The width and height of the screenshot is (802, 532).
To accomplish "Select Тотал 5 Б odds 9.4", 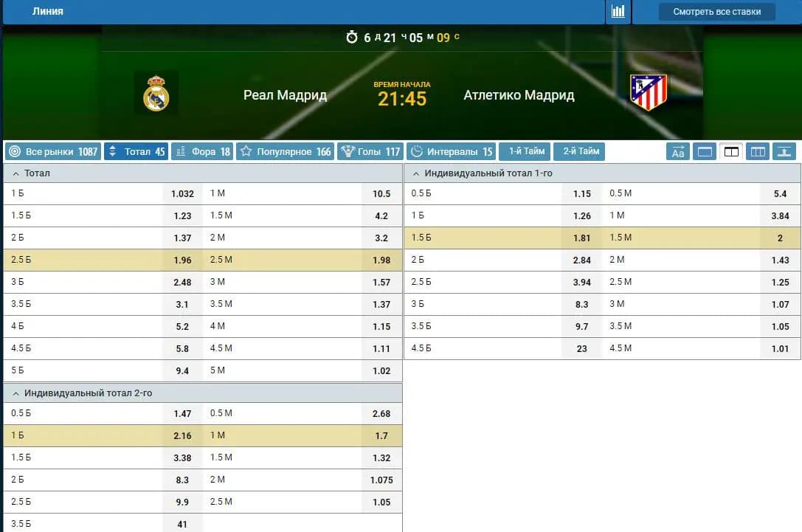I will point(182,371).
